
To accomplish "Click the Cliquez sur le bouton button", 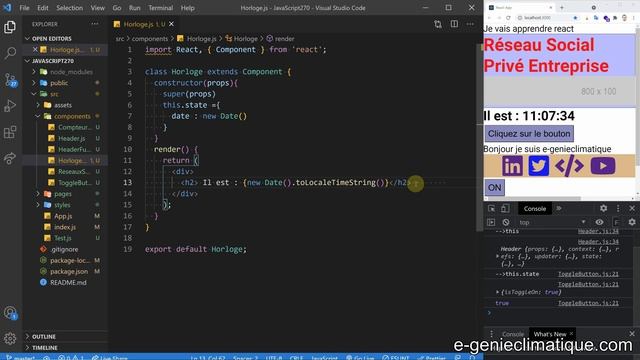I will (x=529, y=133).
